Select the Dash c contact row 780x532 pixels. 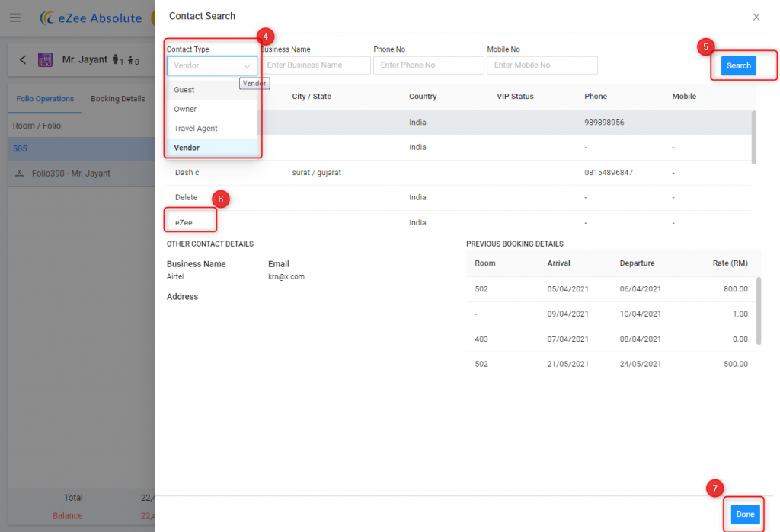[x=459, y=173]
